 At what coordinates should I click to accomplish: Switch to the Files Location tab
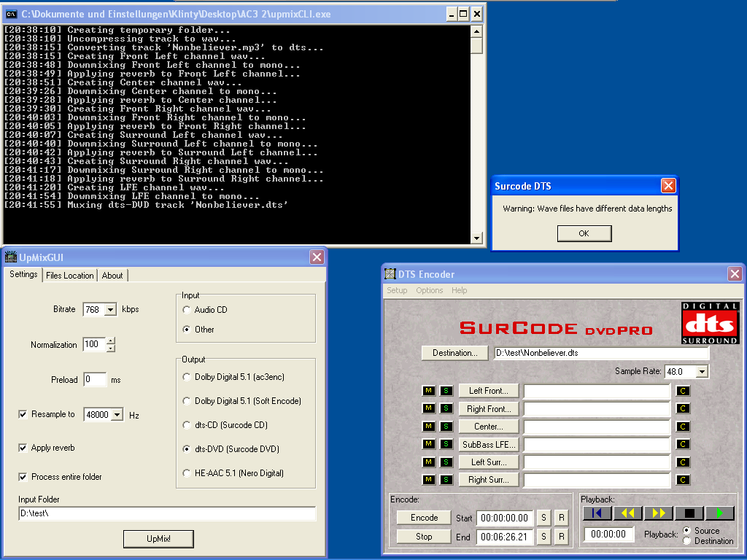pyautogui.click(x=69, y=275)
